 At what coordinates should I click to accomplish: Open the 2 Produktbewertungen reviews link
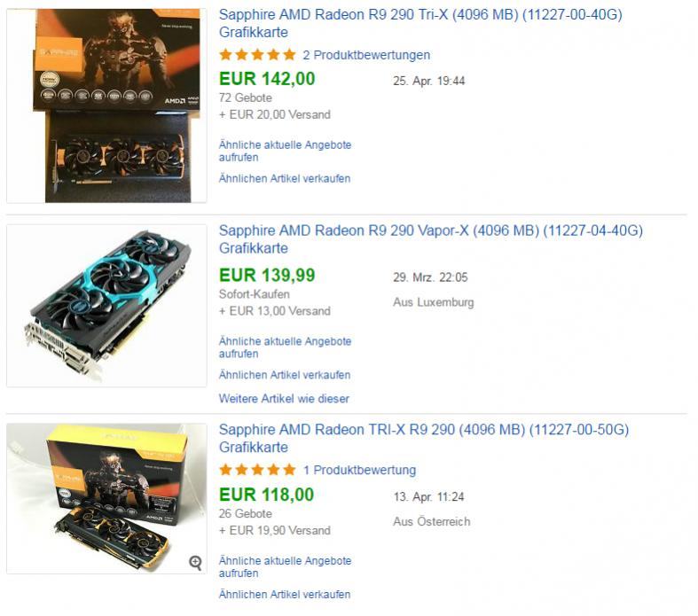(x=366, y=55)
